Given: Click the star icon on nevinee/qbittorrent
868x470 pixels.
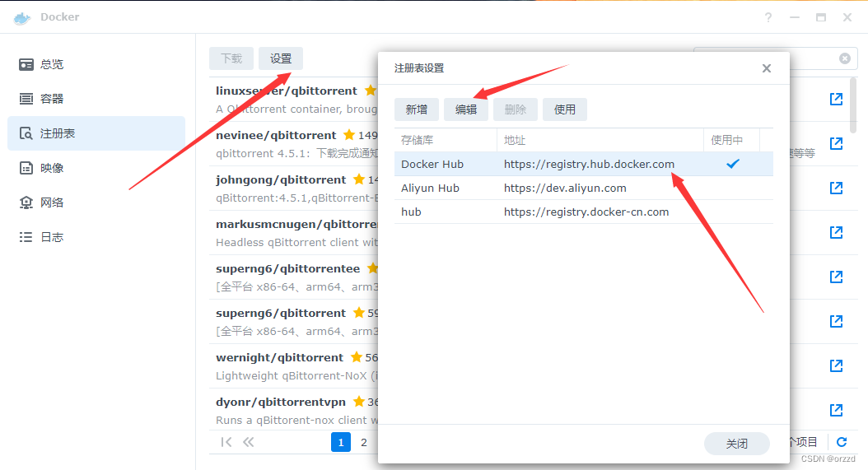Looking at the screenshot, I should click(348, 134).
